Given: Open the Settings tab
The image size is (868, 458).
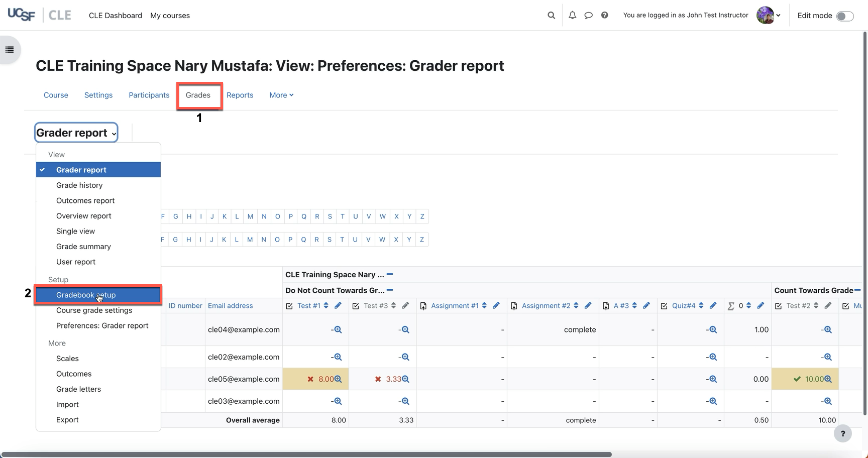Looking at the screenshot, I should tap(98, 95).
